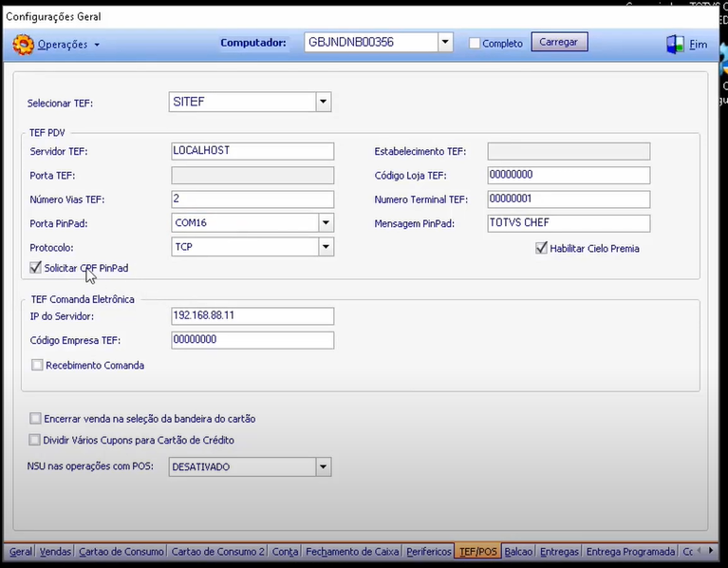This screenshot has height=568, width=728.
Task: Click the Configurações Geral window title
Action: coord(53,17)
